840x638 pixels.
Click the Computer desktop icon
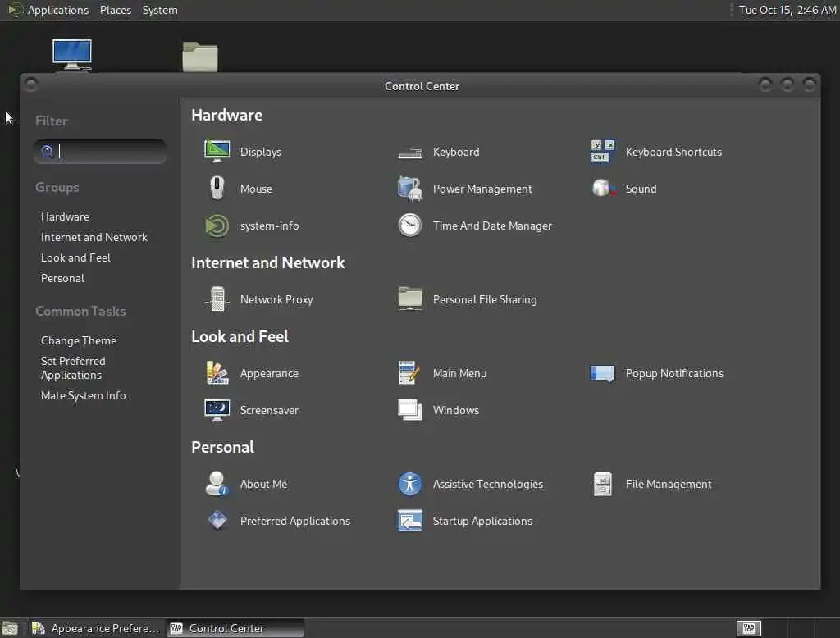(72, 54)
